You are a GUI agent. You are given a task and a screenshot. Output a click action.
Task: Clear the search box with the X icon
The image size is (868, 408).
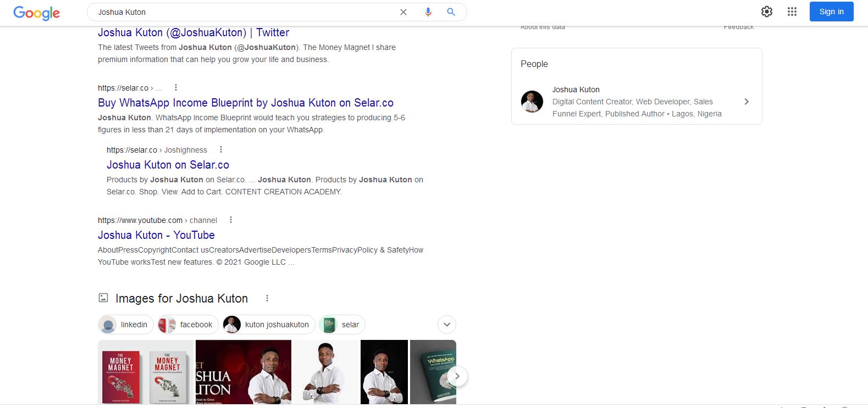point(403,12)
